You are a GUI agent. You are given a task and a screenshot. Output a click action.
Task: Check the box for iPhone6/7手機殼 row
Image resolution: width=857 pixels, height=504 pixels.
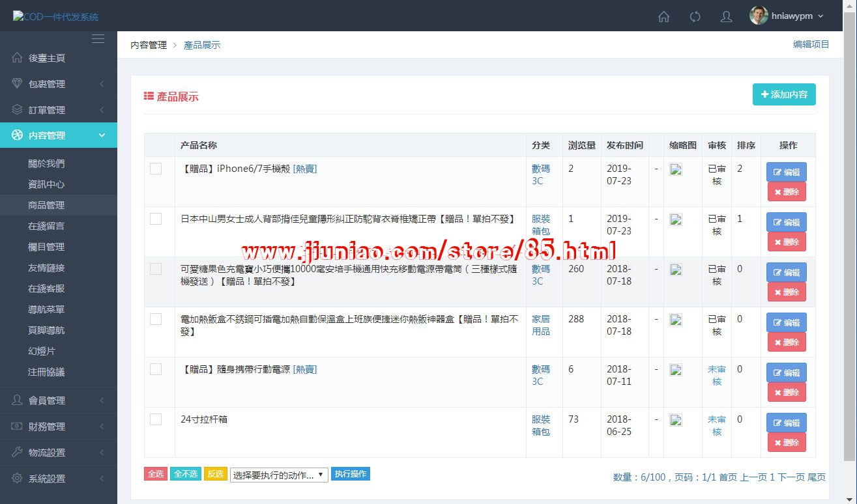pyautogui.click(x=156, y=169)
